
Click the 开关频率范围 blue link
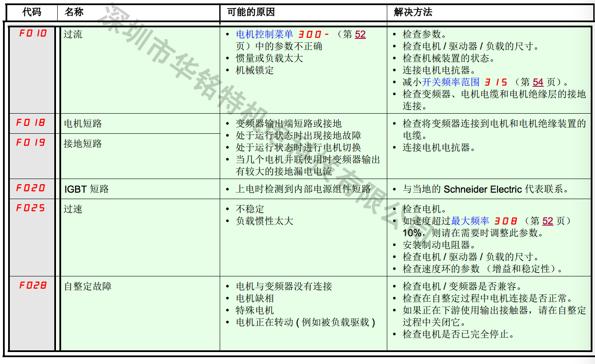pyautogui.click(x=451, y=82)
